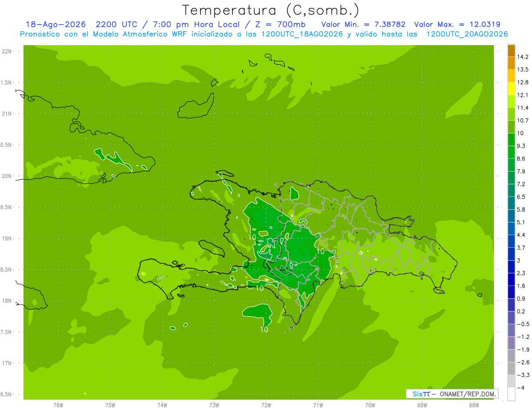532x411 pixels.
Task: Click the "22N" latitude label
Action: [x=8, y=51]
